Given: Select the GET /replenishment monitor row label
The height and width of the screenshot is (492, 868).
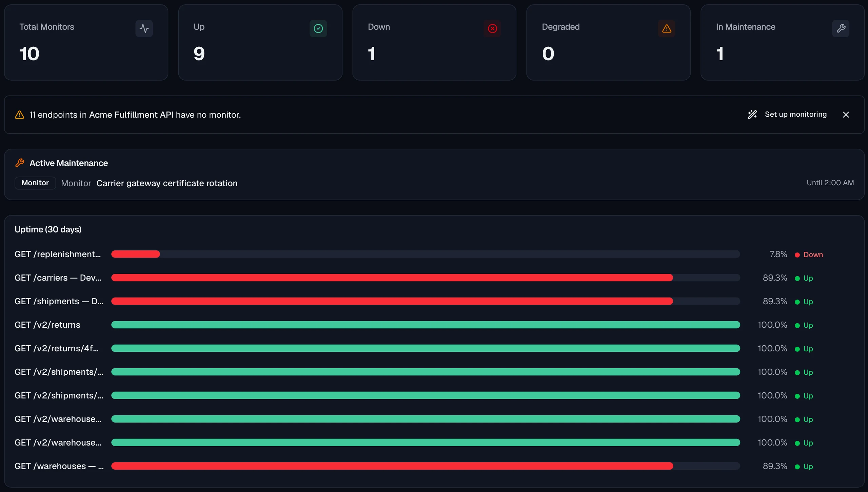Looking at the screenshot, I should click(58, 254).
